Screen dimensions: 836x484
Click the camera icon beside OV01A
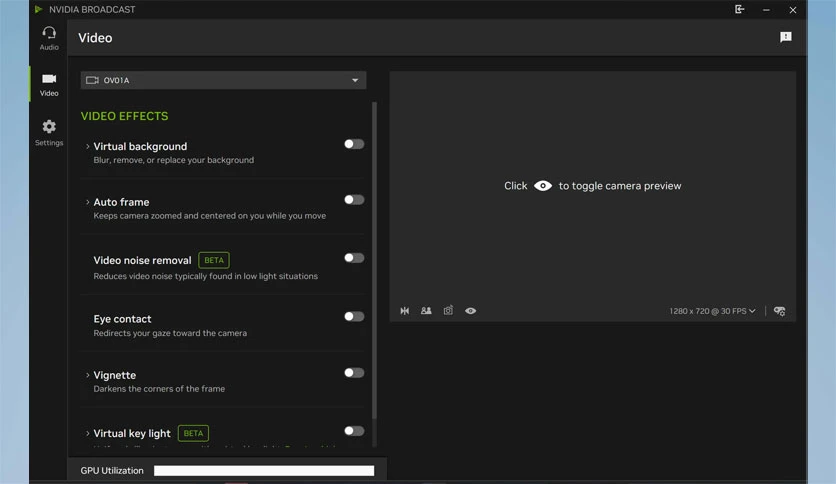coord(92,80)
